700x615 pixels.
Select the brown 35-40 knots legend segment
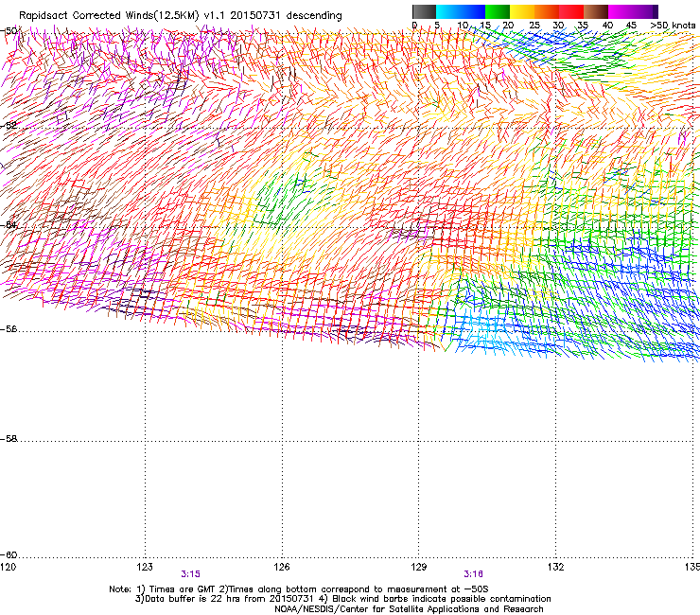596,11
